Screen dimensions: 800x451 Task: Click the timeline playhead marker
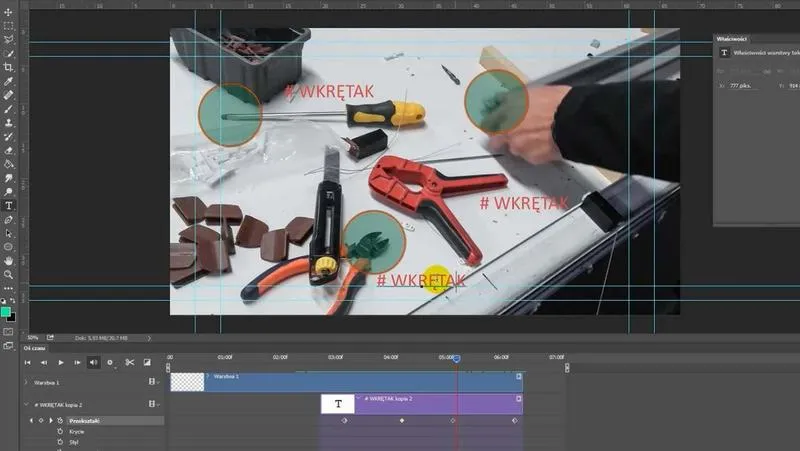point(456,357)
